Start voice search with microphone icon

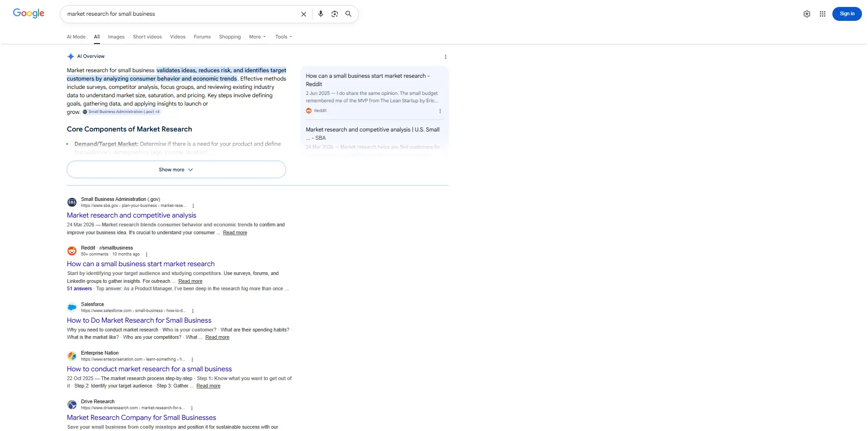pos(321,14)
